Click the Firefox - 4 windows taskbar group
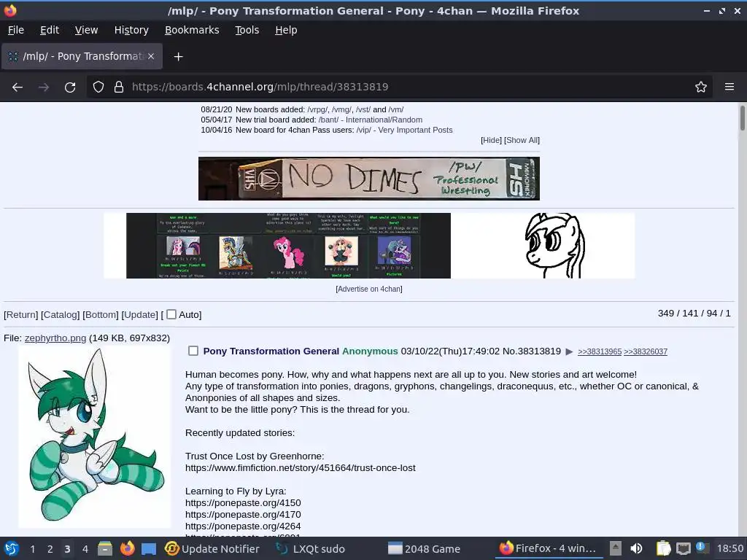Image resolution: width=747 pixels, height=560 pixels. coord(548,548)
